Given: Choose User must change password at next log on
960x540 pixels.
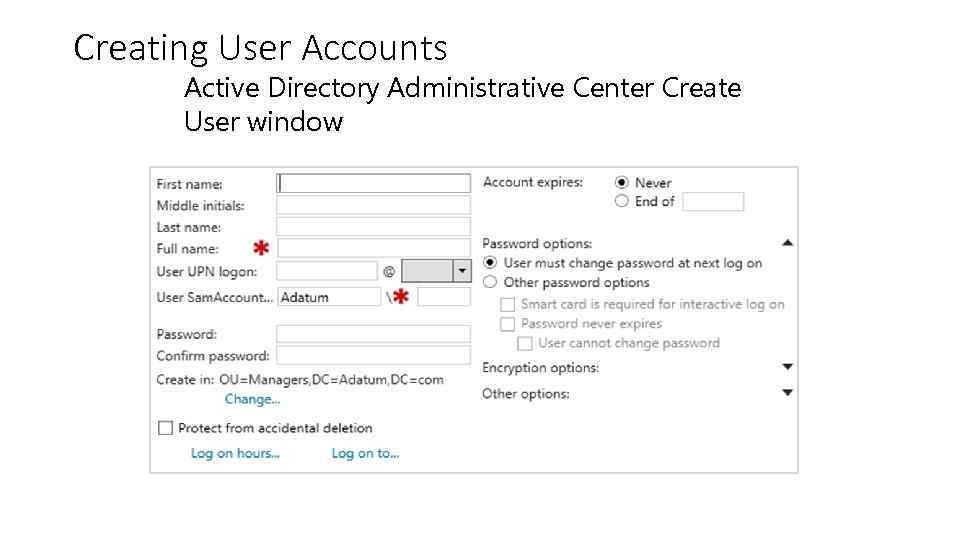Looking at the screenshot, I should point(490,263).
